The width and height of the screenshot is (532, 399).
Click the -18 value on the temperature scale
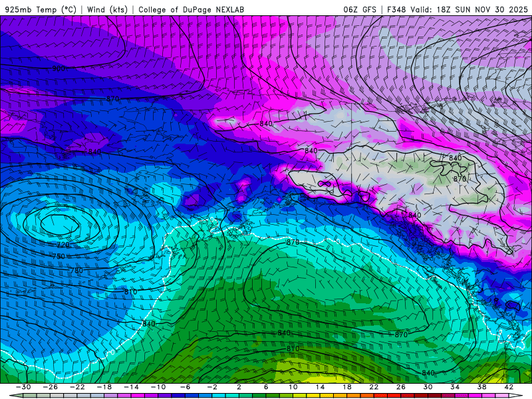pos(104,387)
